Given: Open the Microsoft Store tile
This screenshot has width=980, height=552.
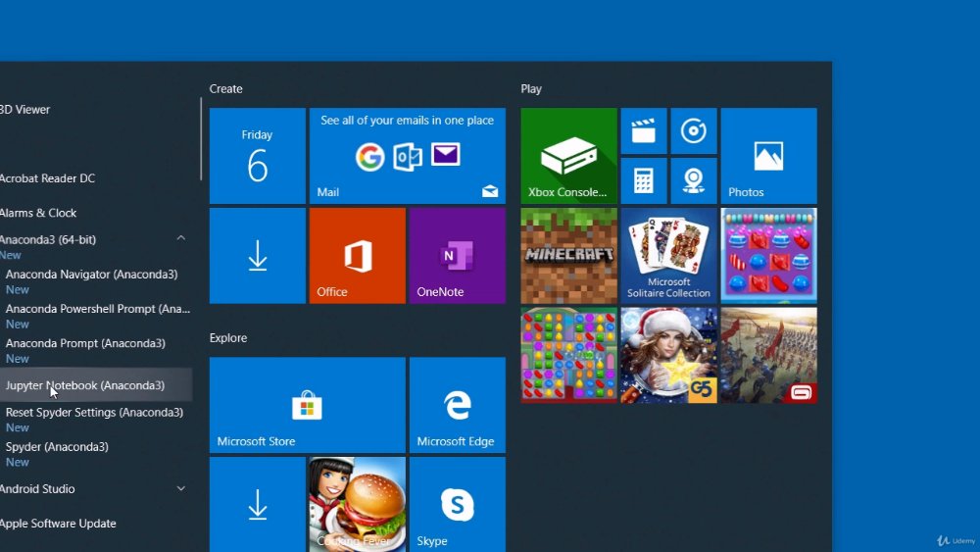Looking at the screenshot, I should point(308,405).
